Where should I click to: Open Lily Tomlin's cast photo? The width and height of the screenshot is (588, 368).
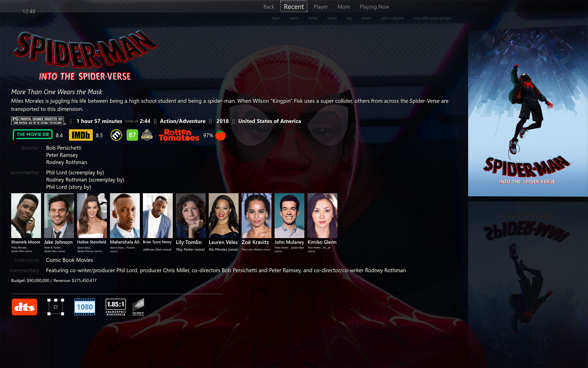(191, 216)
